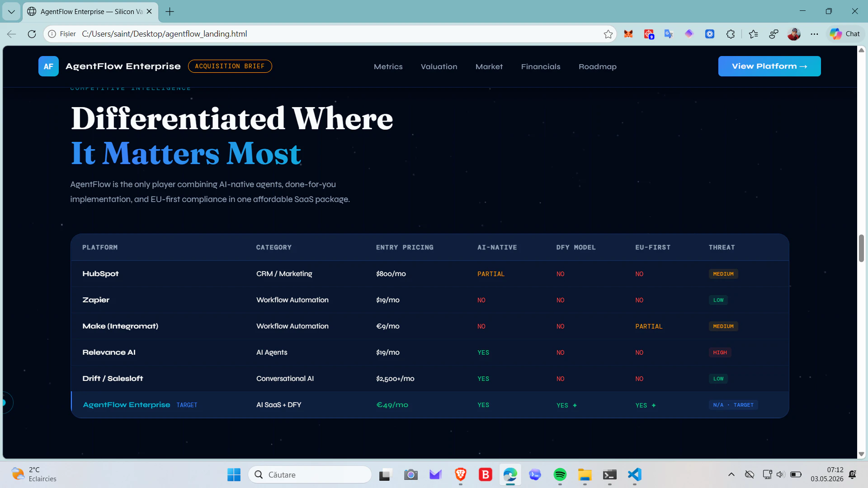Viewport: 868px width, 488px height.
Task: Click the $2,500+/mo pricing cell
Action: coord(395,379)
